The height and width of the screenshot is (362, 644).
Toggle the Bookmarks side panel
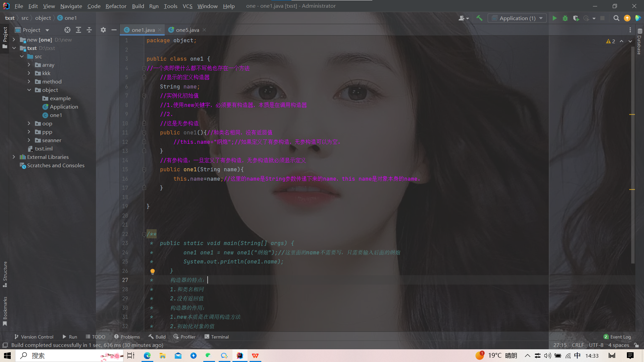[x=5, y=310]
